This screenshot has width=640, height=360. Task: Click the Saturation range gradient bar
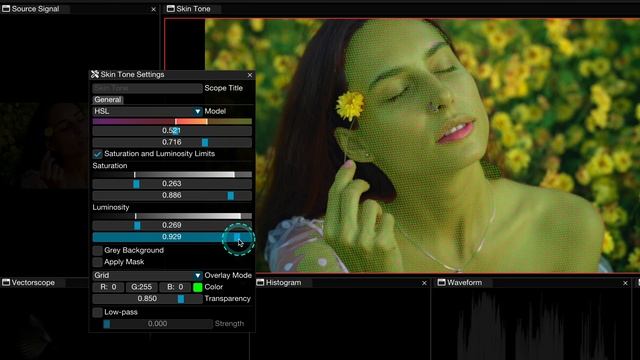pyautogui.click(x=172, y=175)
